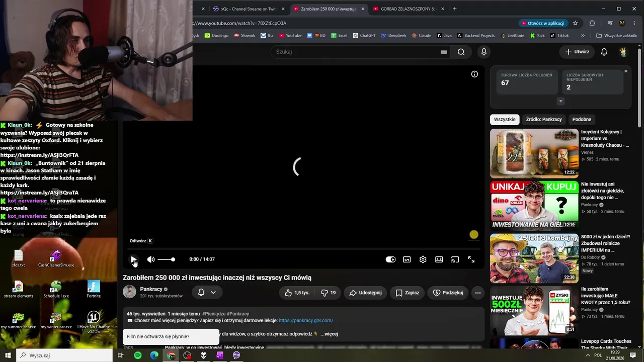
Task: Like the video with 1,5 tys. likes
Action: [297, 293]
